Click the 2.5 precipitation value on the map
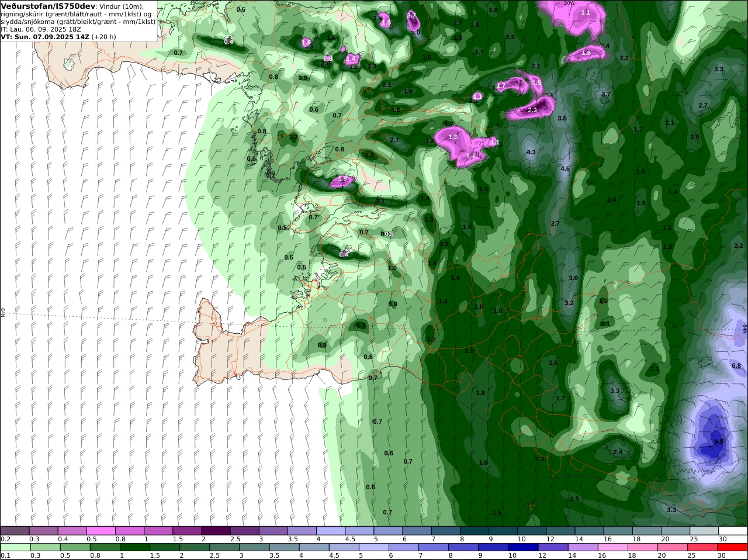The height and width of the screenshot is (560, 748). point(386,85)
